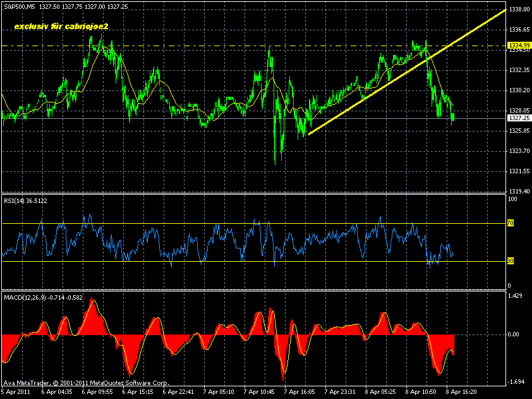Image resolution: width=532 pixels, height=399 pixels.
Task: Click the 1330.20 price scale value
Action: [519, 90]
